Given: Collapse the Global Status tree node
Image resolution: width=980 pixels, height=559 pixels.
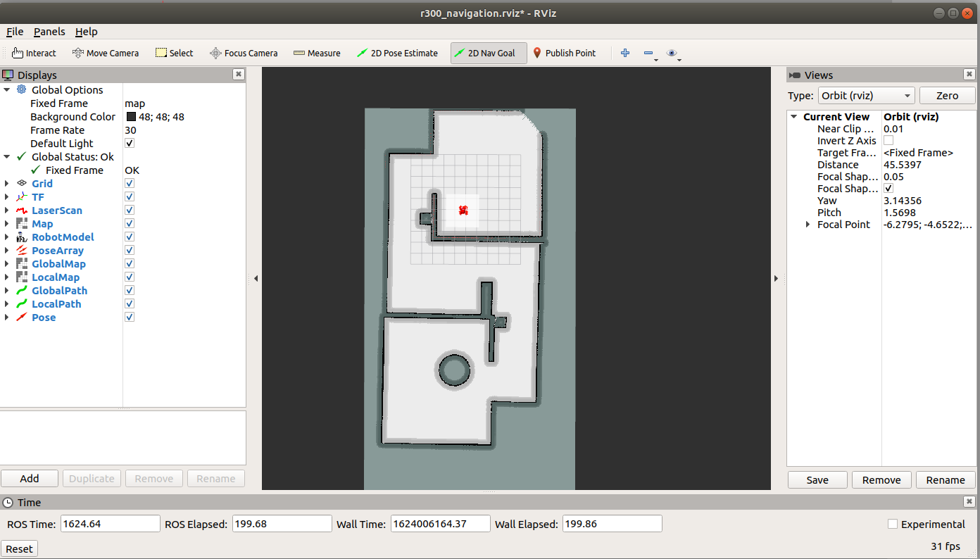Looking at the screenshot, I should [7, 156].
